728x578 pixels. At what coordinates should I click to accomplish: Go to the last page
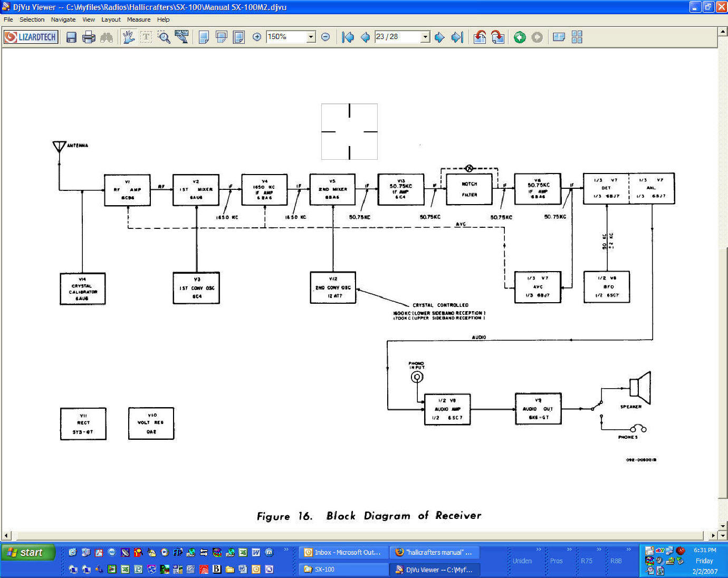point(457,37)
